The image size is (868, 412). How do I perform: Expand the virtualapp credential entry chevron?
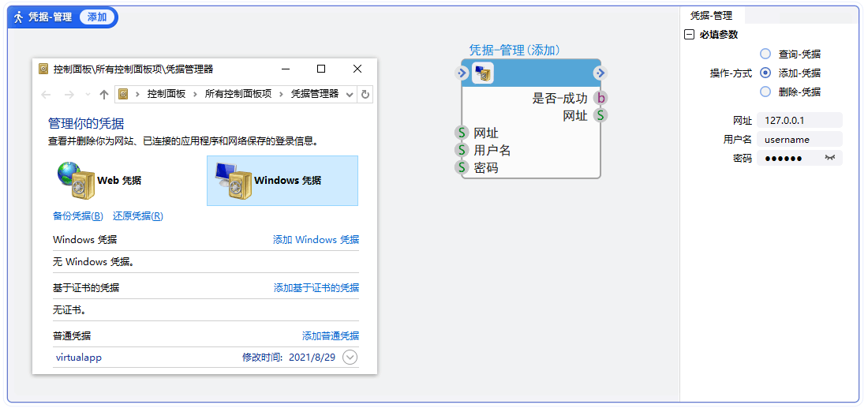point(350,358)
